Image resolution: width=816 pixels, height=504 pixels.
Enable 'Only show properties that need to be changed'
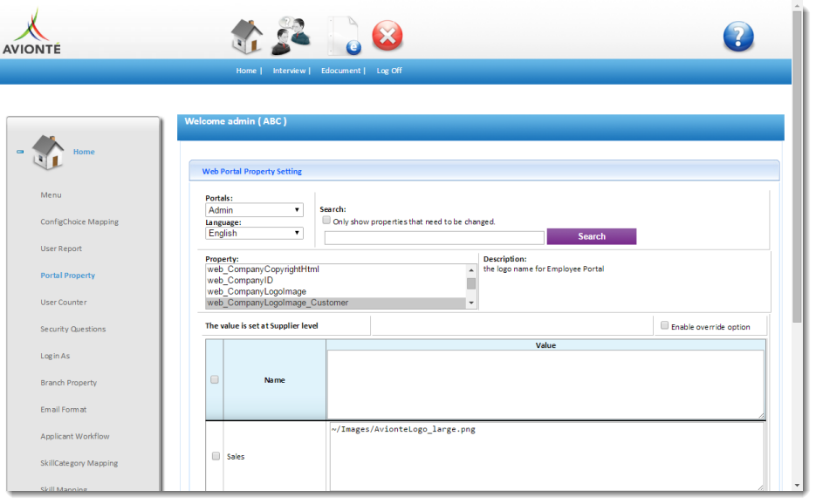pos(326,221)
